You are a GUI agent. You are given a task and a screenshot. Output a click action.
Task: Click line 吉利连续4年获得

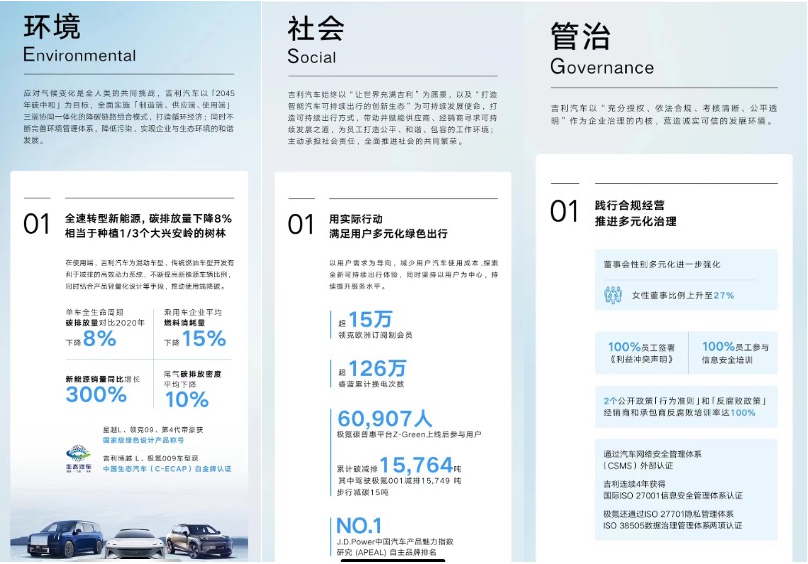(634, 484)
